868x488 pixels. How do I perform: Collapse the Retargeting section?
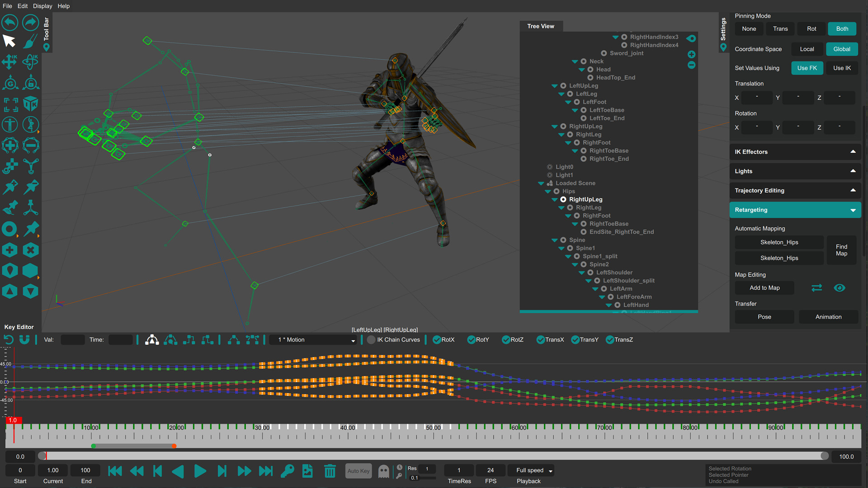tap(853, 210)
